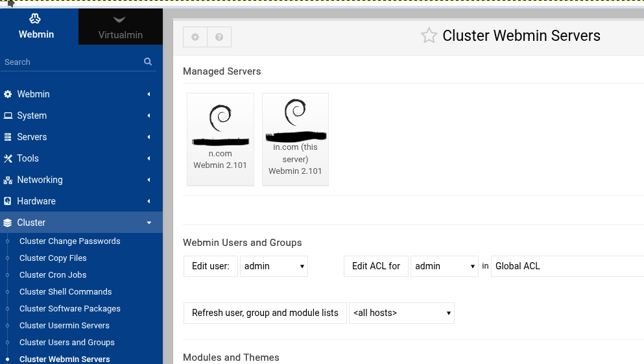Click the search magnifier icon

click(x=148, y=62)
